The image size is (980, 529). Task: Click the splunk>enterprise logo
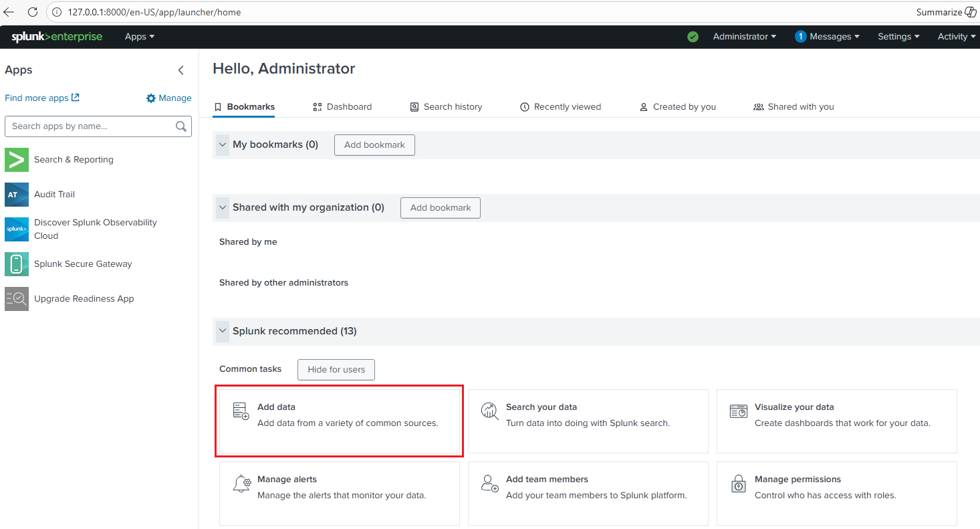click(57, 37)
